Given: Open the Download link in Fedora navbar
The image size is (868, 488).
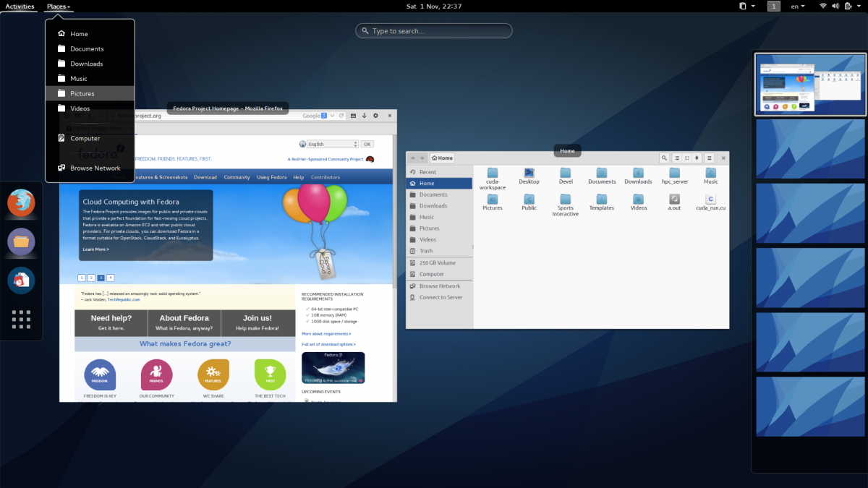Looking at the screenshot, I should [x=205, y=177].
